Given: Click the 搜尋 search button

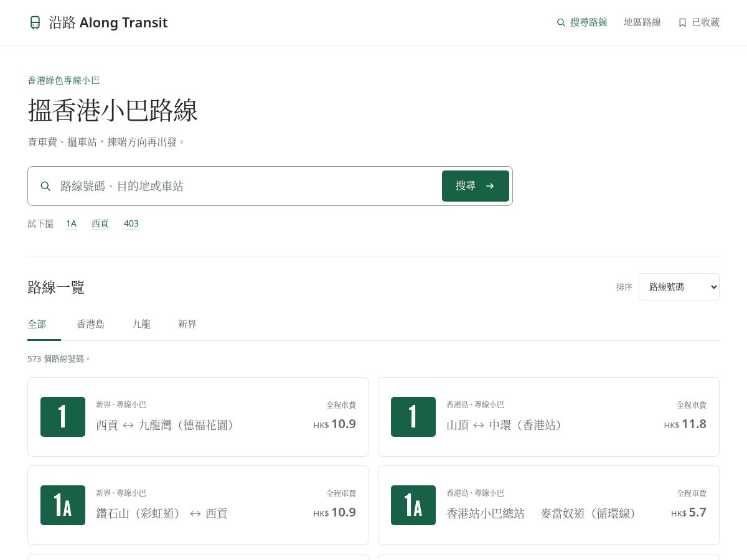Looking at the screenshot, I should (x=476, y=186).
